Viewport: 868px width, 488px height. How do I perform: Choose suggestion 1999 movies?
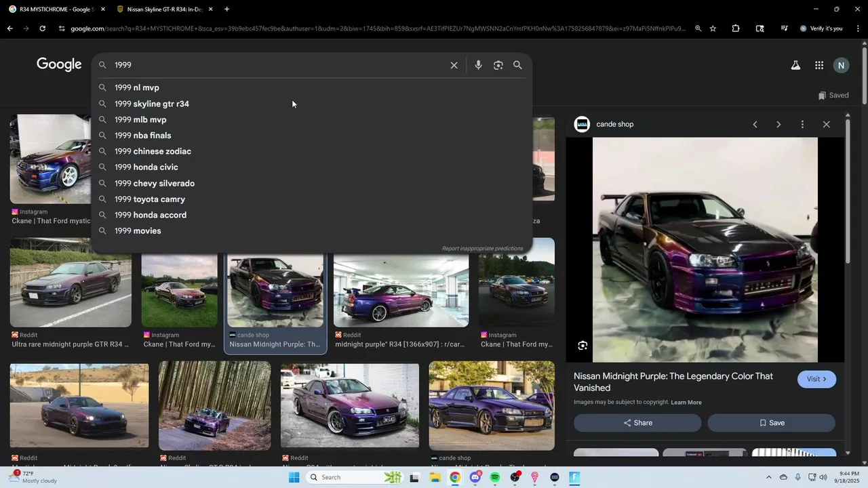[312, 231]
